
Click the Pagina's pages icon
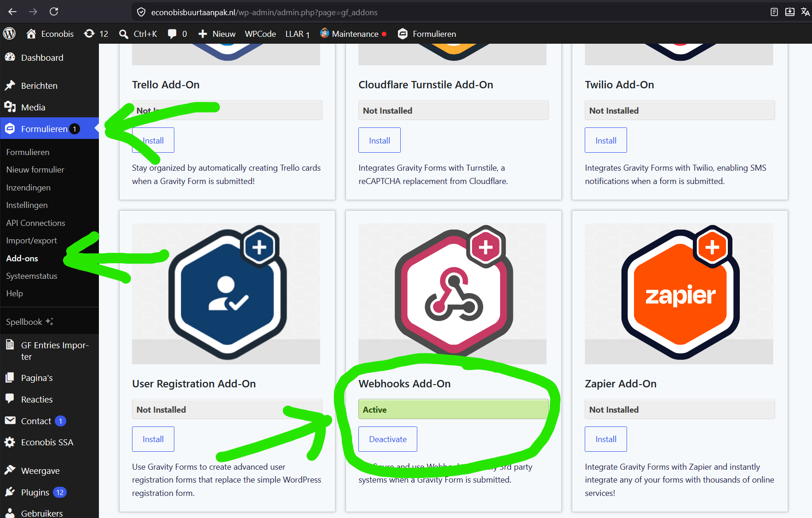tap(10, 378)
